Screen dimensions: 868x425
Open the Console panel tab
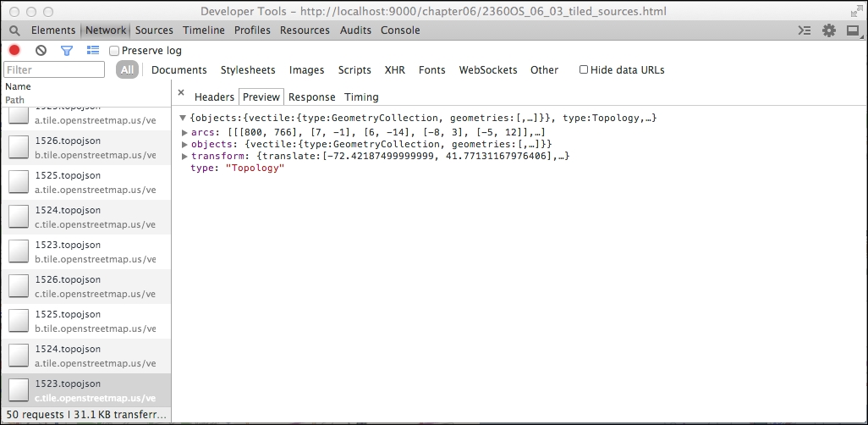pyautogui.click(x=400, y=30)
